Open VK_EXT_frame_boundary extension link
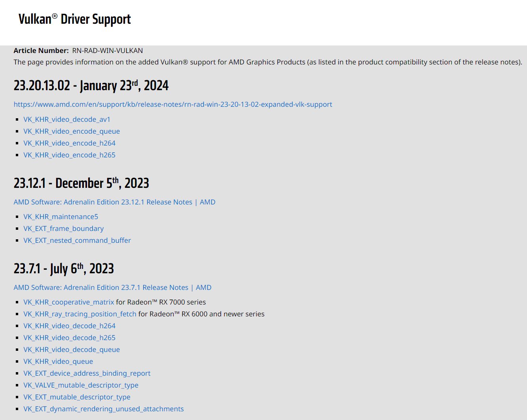Image resolution: width=527 pixels, height=420 pixels. coord(63,229)
